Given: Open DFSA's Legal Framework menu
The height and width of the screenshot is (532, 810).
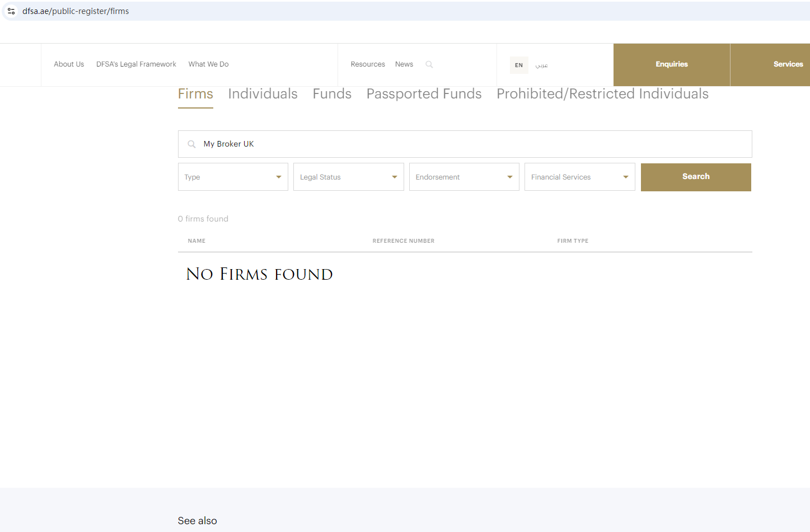Looking at the screenshot, I should 136,64.
